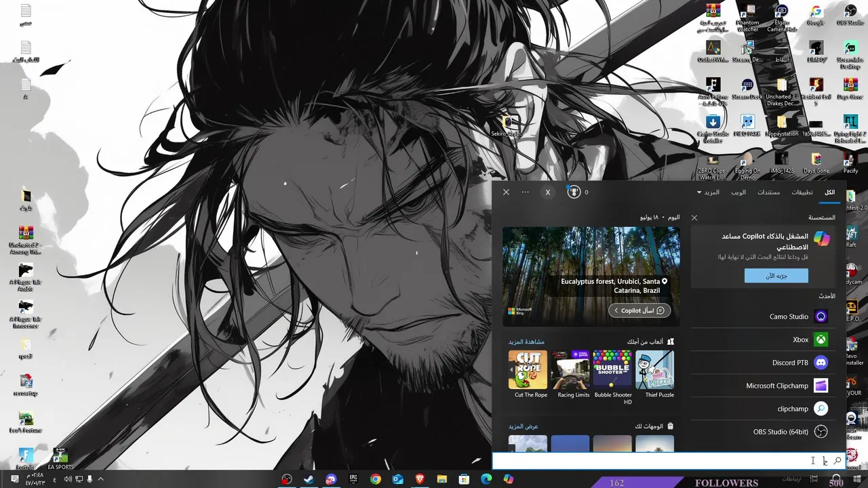Click the اسأل Copilot button

pos(639,310)
